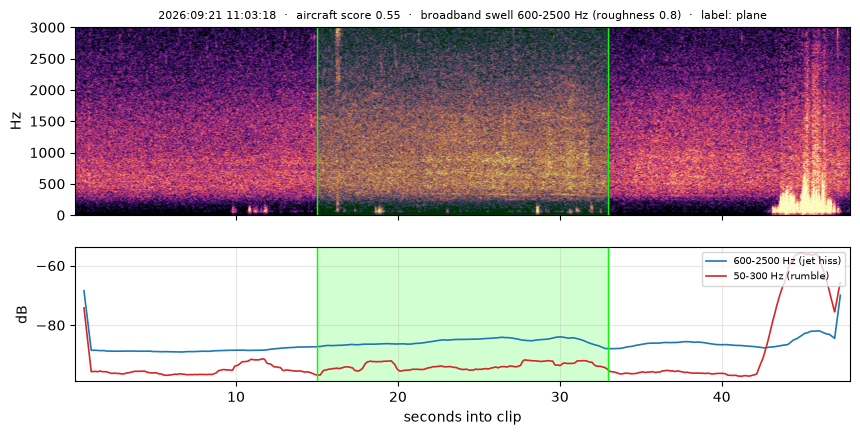The height and width of the screenshot is (435, 860).
Task: Click the 500 tick on the Hz axis
Action: (53, 184)
